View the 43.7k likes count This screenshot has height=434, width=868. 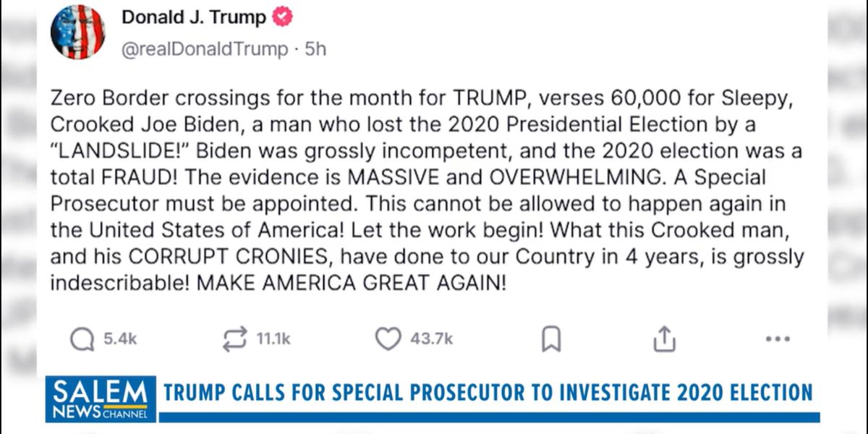[x=431, y=339]
